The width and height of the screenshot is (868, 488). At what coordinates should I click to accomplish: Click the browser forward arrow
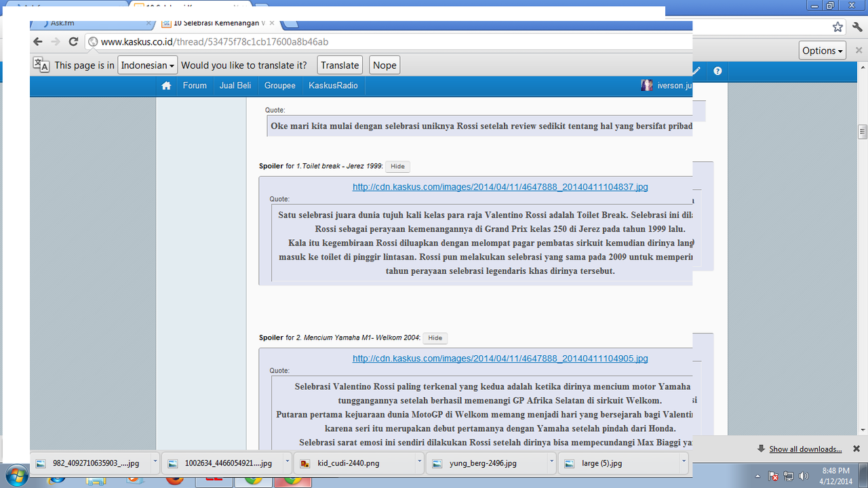coord(56,42)
